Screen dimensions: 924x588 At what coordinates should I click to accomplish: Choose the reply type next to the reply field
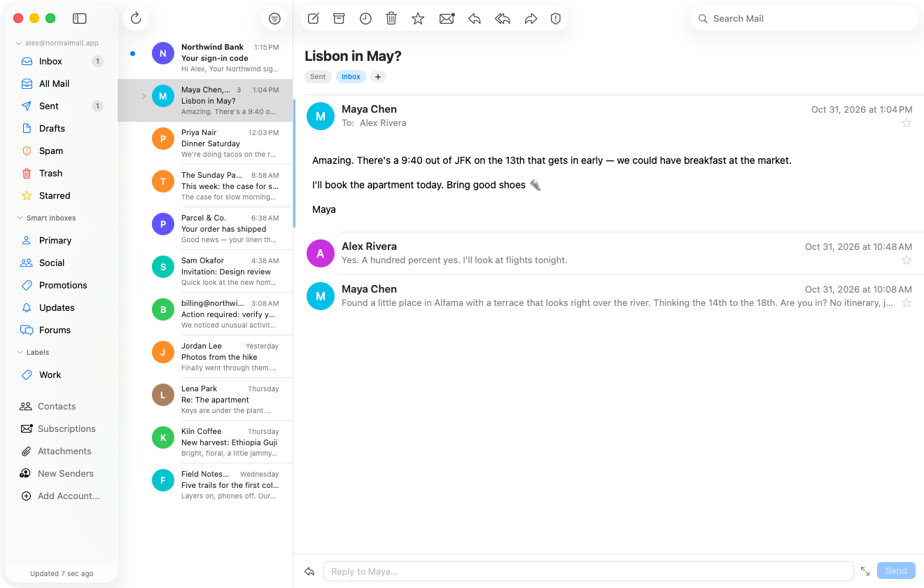pos(309,571)
